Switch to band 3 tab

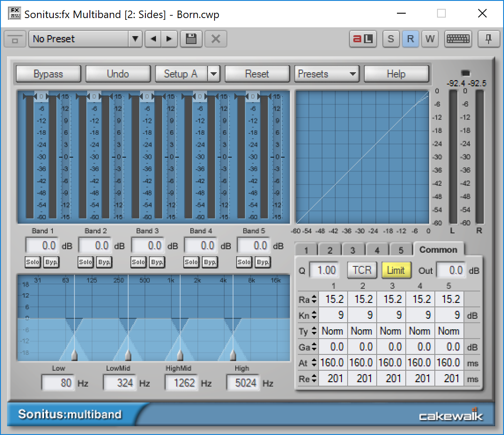click(353, 250)
